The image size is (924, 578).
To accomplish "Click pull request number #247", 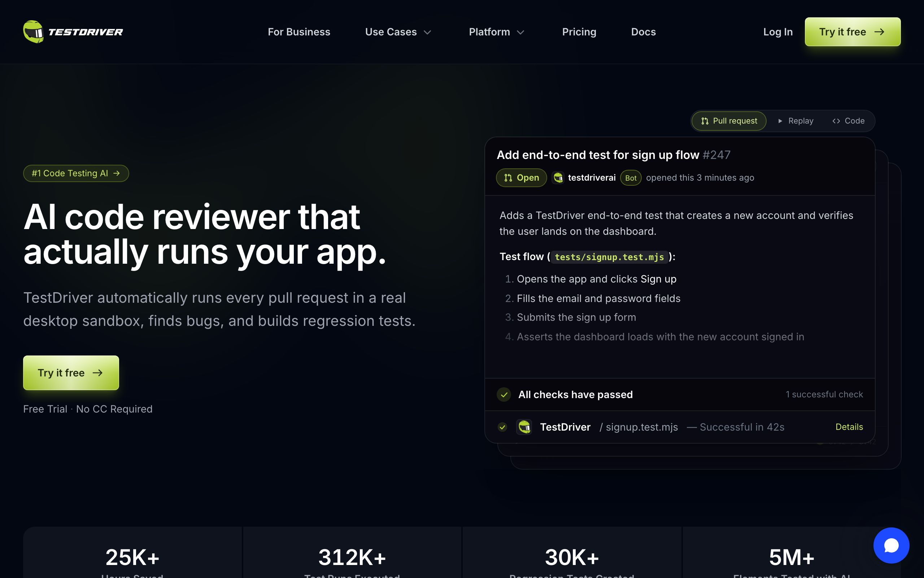I will 717,155.
